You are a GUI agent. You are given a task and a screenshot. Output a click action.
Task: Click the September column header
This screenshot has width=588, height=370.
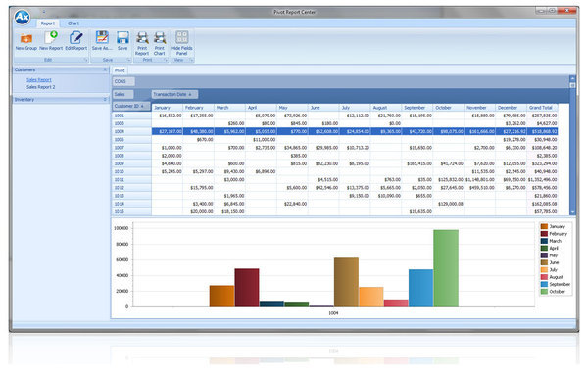coord(417,108)
